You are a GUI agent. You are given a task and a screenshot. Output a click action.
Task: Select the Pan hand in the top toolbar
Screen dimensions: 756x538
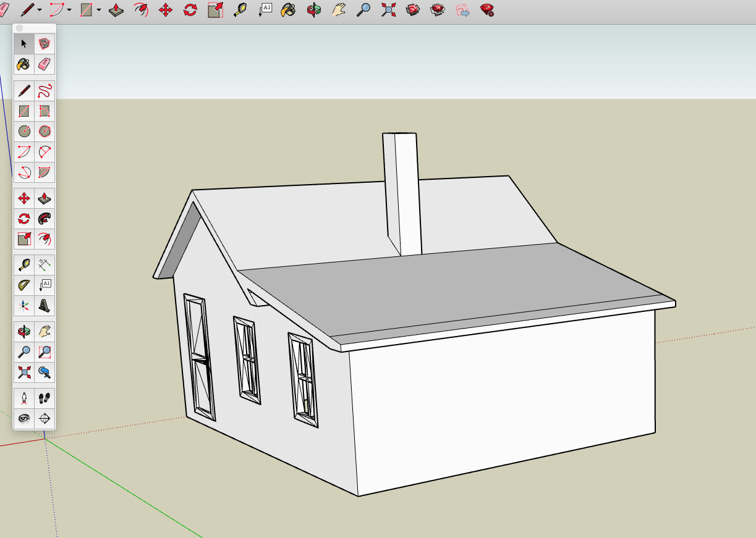pyautogui.click(x=339, y=9)
